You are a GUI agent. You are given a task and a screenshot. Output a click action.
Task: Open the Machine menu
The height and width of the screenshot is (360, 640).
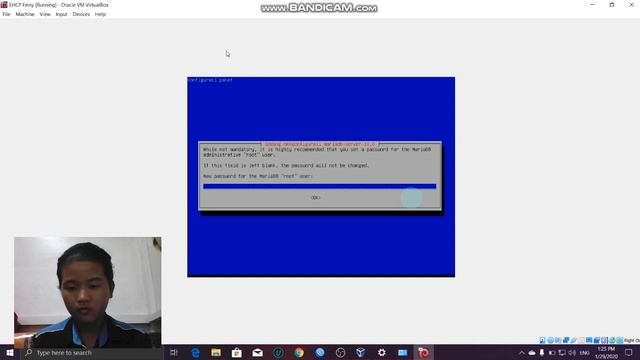coord(25,14)
